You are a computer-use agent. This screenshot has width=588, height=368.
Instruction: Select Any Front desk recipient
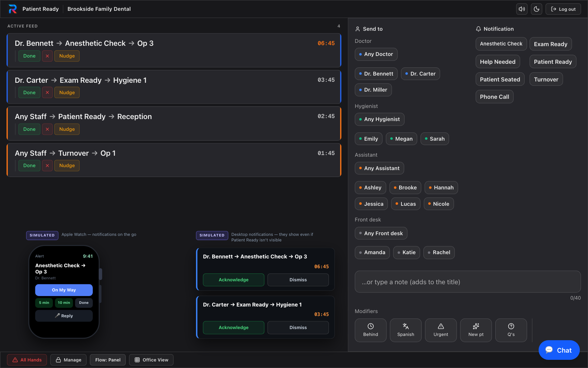tap(381, 233)
